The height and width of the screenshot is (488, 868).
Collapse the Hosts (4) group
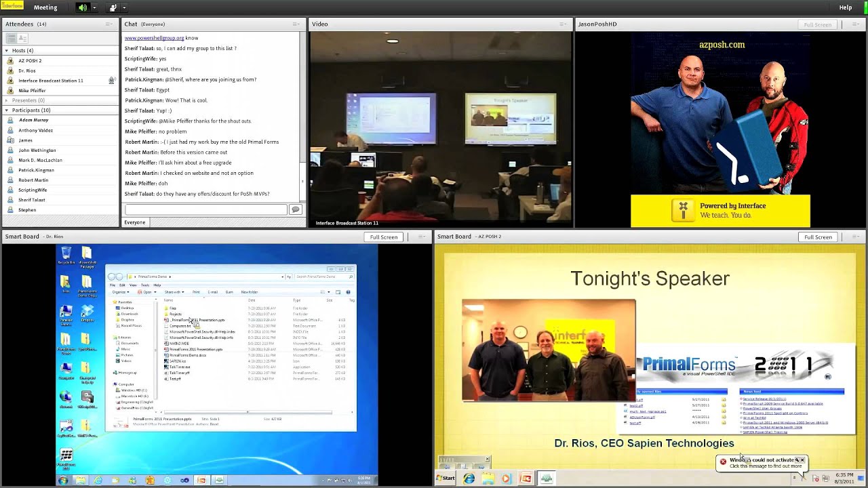[x=7, y=50]
